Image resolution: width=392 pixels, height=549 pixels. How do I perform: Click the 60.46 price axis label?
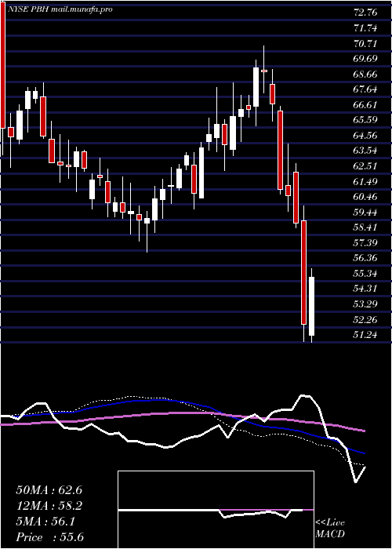[365, 197]
